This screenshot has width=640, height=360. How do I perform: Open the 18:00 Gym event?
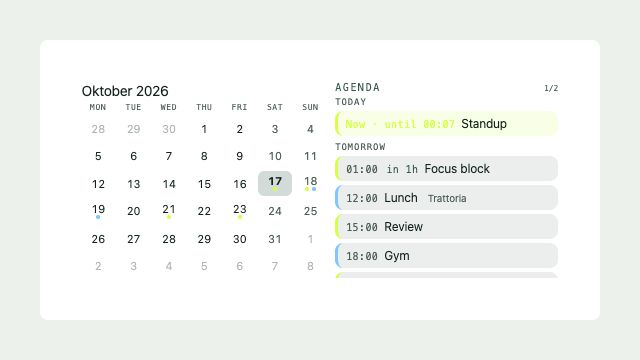(446, 256)
